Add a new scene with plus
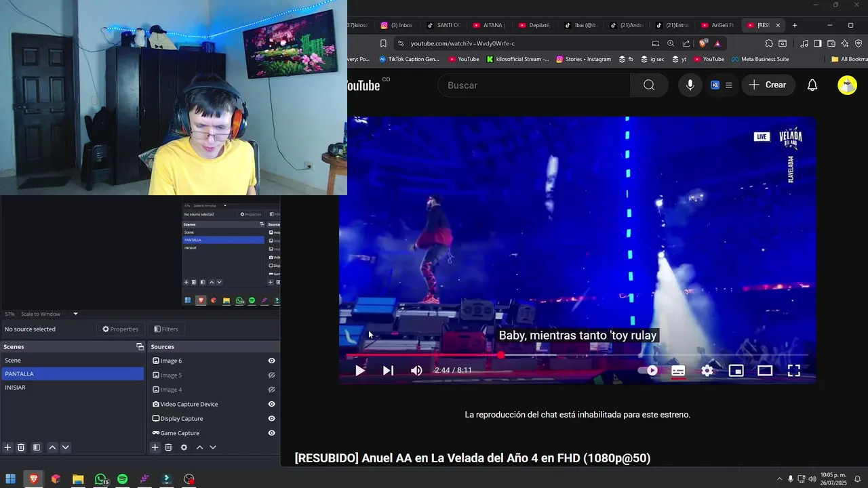 point(8,447)
